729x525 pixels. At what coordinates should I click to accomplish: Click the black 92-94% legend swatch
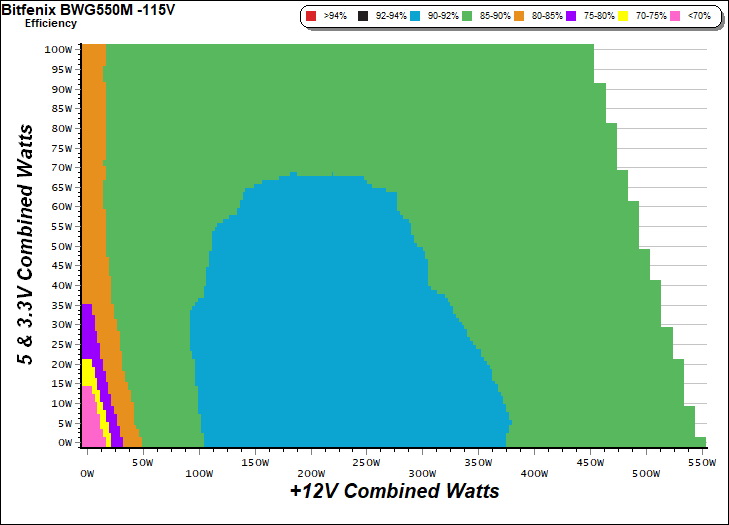tap(363, 17)
